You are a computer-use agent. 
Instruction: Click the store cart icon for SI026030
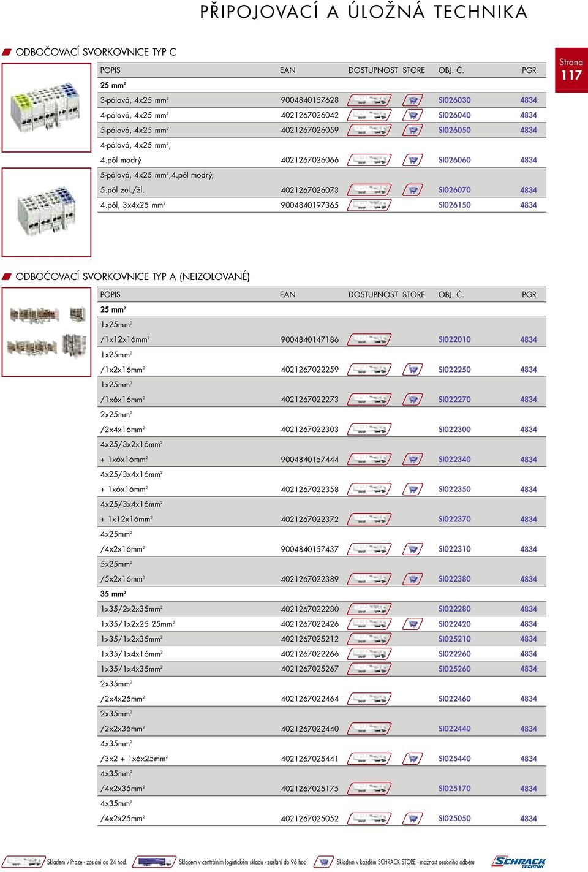tap(413, 100)
